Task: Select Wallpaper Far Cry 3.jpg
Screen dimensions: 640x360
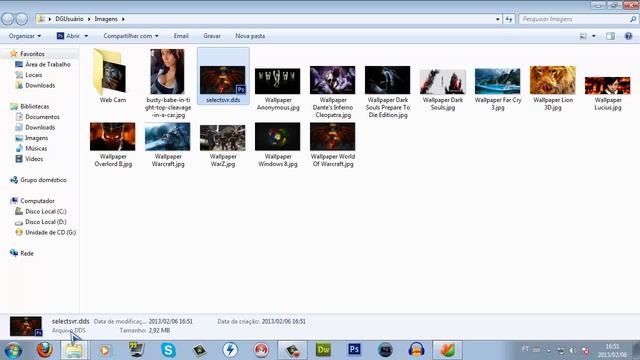Action: click(498, 89)
